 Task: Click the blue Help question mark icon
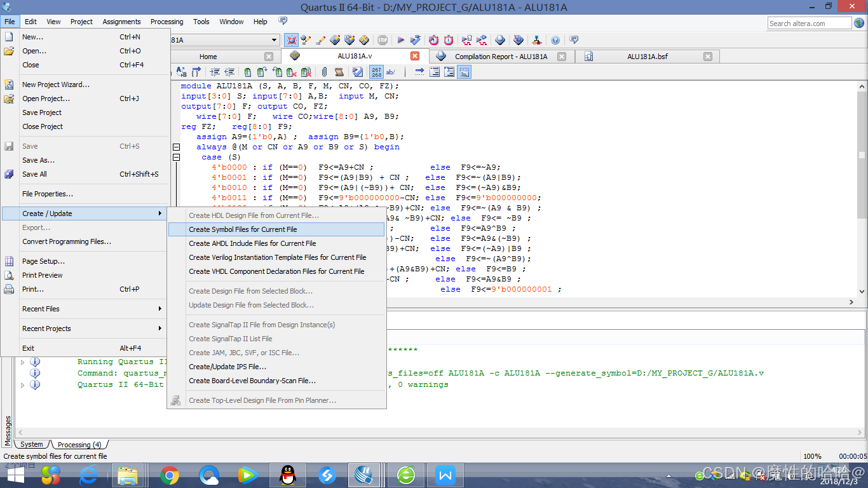click(555, 40)
